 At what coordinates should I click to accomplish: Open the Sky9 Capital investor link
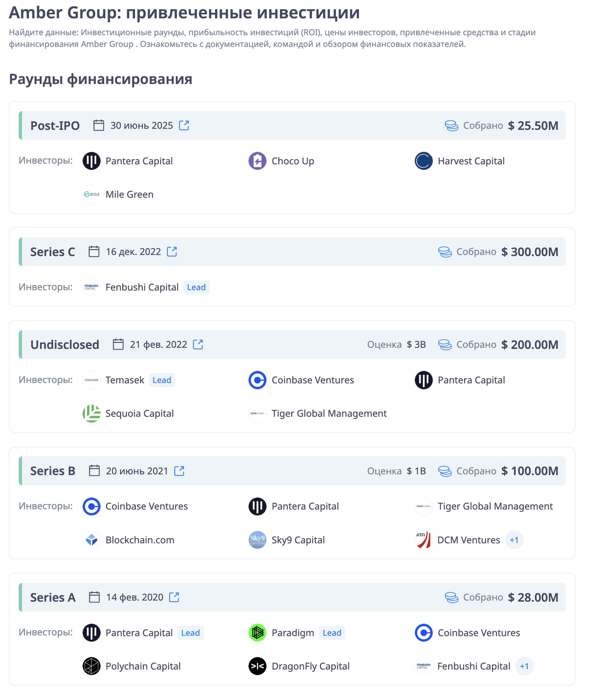298,540
